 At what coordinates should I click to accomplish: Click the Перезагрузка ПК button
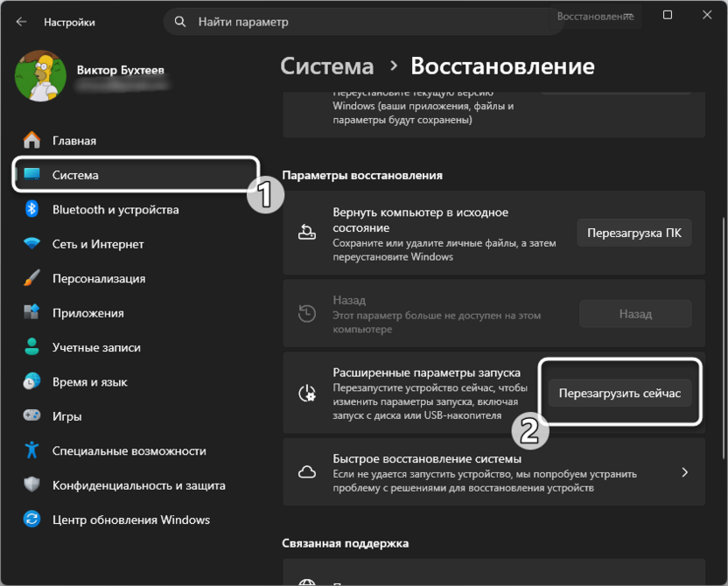634,233
